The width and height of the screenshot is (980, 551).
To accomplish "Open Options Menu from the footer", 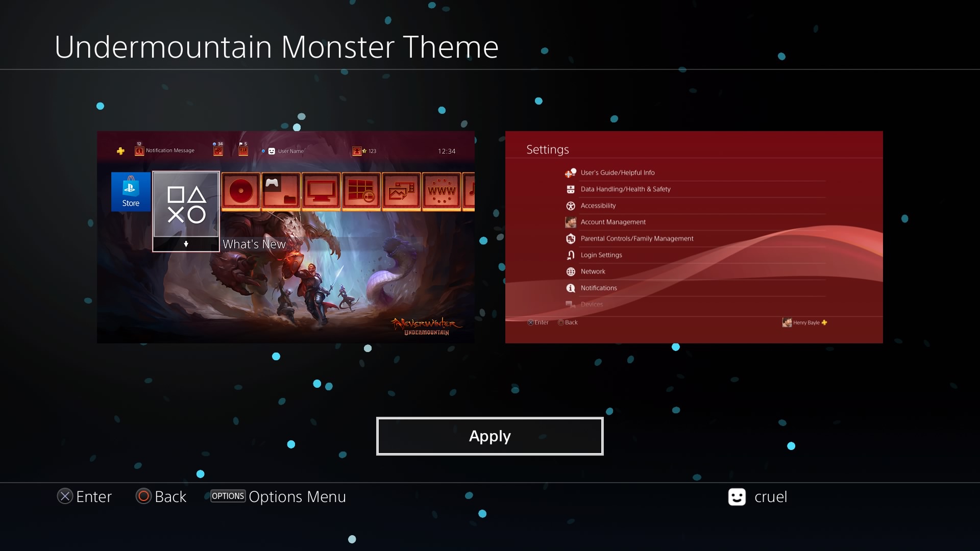I will (279, 496).
